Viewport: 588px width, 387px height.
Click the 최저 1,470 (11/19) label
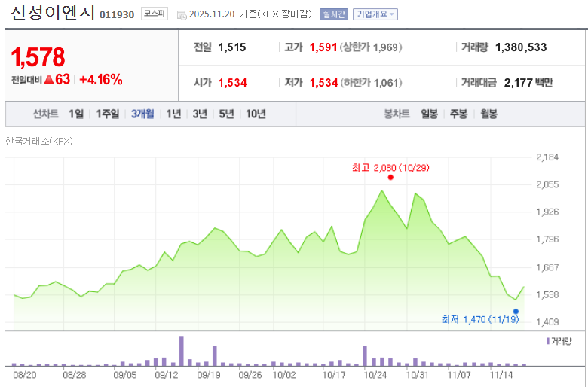480,319
